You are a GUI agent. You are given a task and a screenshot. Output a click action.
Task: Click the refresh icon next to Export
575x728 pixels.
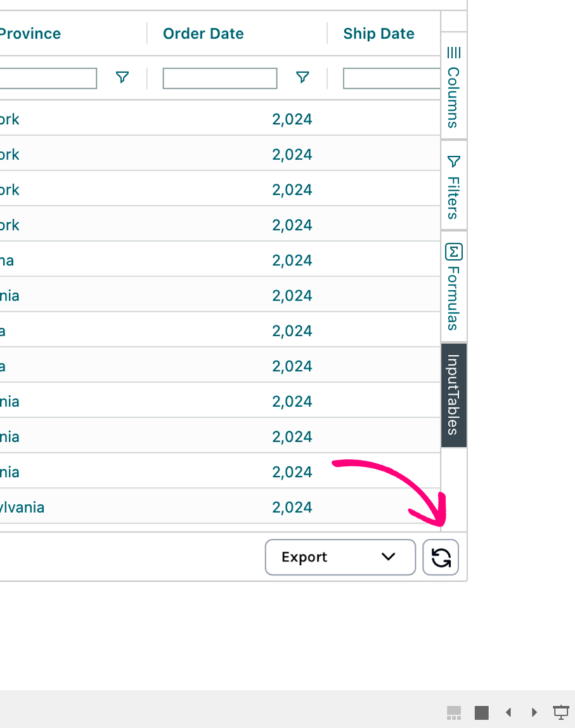[441, 558]
